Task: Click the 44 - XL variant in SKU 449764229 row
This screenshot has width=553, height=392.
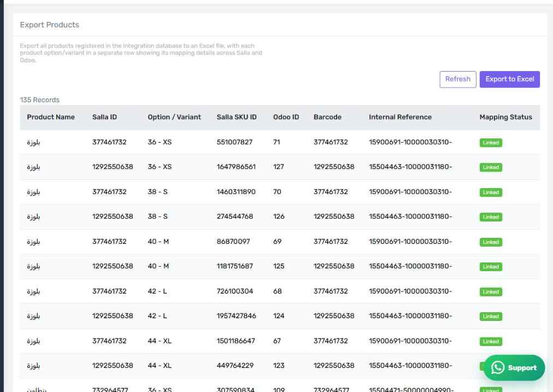Action: (x=160, y=366)
